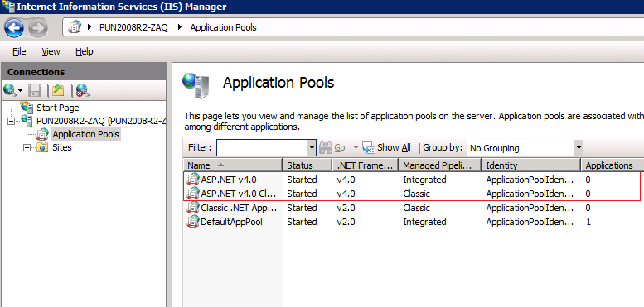Screen dimensions: 644x307
Task: Click the Application Pools tree node icon
Action: (43, 134)
